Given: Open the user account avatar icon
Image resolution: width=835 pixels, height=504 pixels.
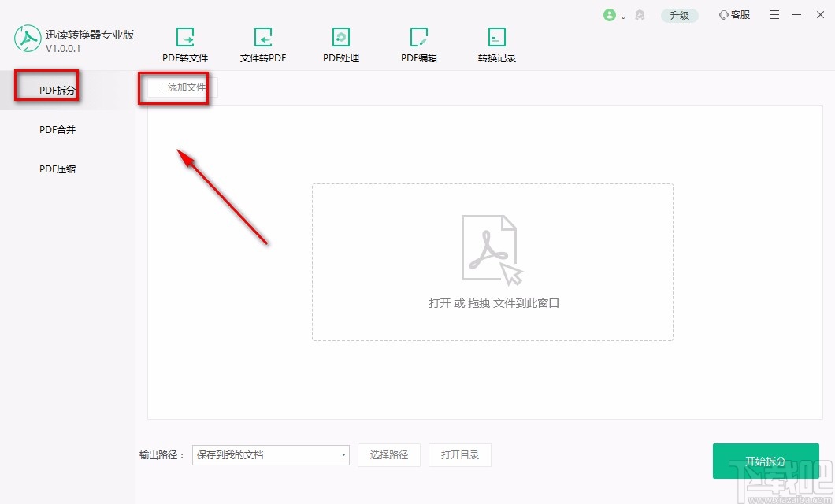Looking at the screenshot, I should (x=611, y=14).
